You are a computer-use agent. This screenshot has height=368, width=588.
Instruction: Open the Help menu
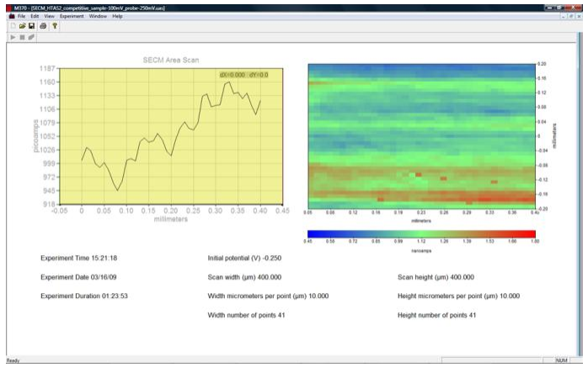point(117,16)
